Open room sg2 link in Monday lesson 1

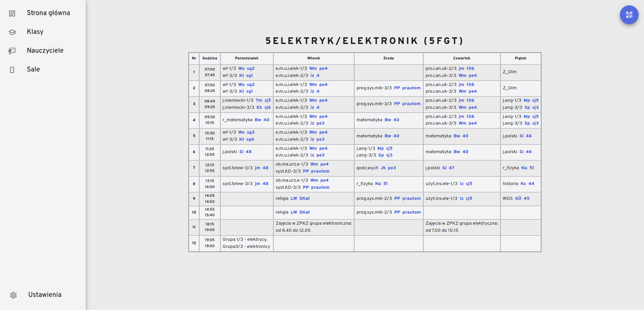pyautogui.click(x=251, y=69)
